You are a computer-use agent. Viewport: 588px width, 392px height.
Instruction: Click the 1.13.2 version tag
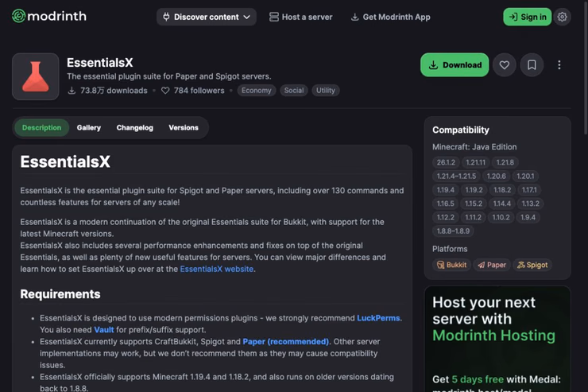point(530,204)
